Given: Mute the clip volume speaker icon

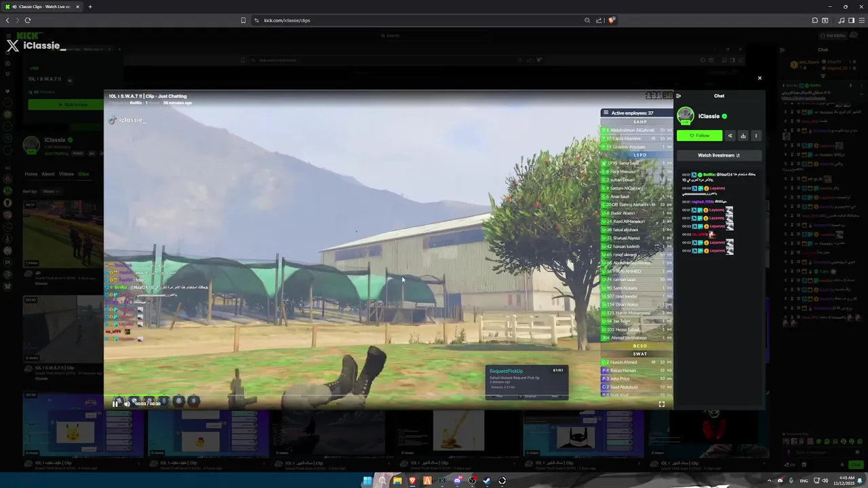Looking at the screenshot, I should [126, 404].
